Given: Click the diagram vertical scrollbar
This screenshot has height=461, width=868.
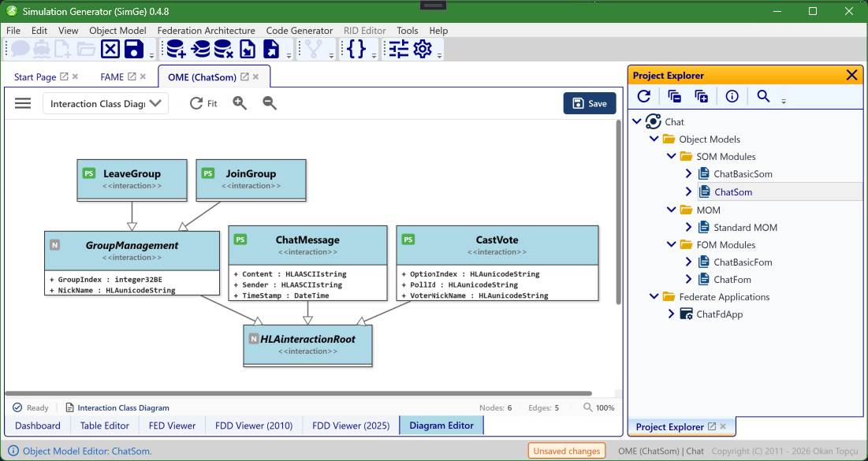Looking at the screenshot, I should 618,213.
